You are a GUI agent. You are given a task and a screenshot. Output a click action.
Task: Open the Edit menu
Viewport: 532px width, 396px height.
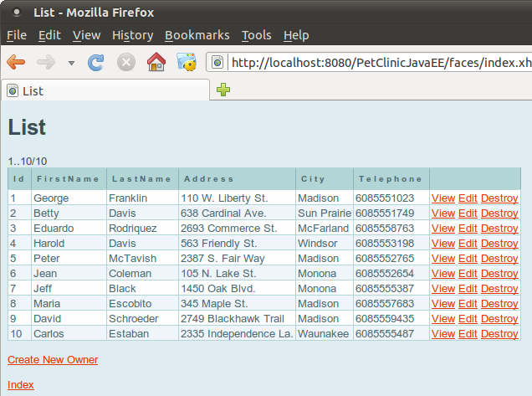[x=49, y=35]
